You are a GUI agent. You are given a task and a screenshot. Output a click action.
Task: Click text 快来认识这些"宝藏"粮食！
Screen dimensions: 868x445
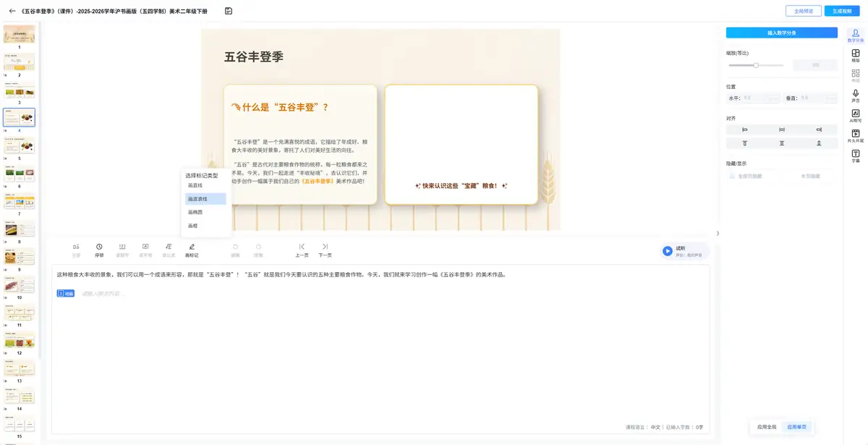[x=461, y=186]
